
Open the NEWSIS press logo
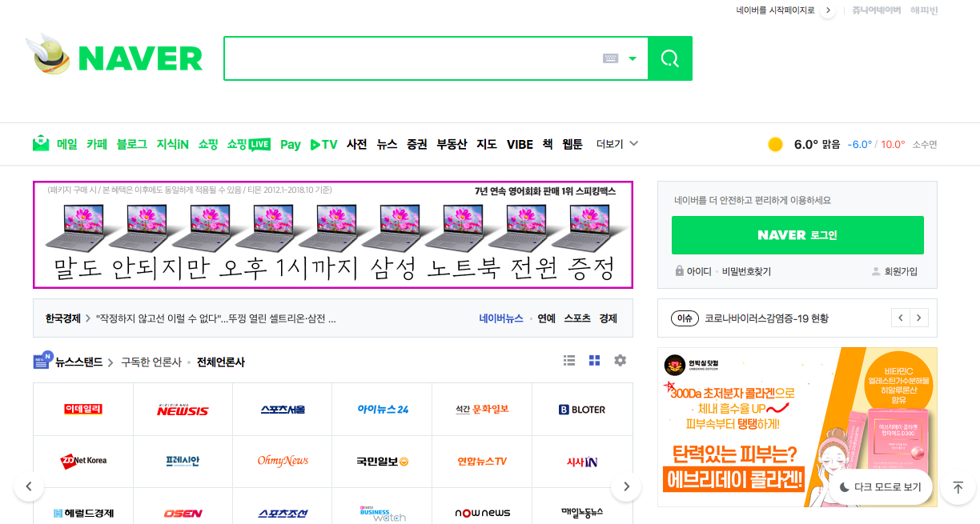click(183, 410)
